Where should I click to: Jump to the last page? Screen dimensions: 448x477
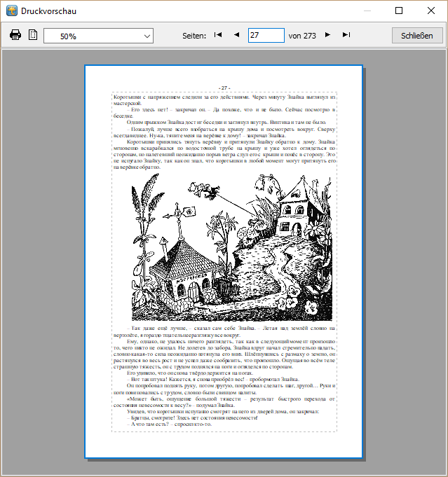coord(346,35)
